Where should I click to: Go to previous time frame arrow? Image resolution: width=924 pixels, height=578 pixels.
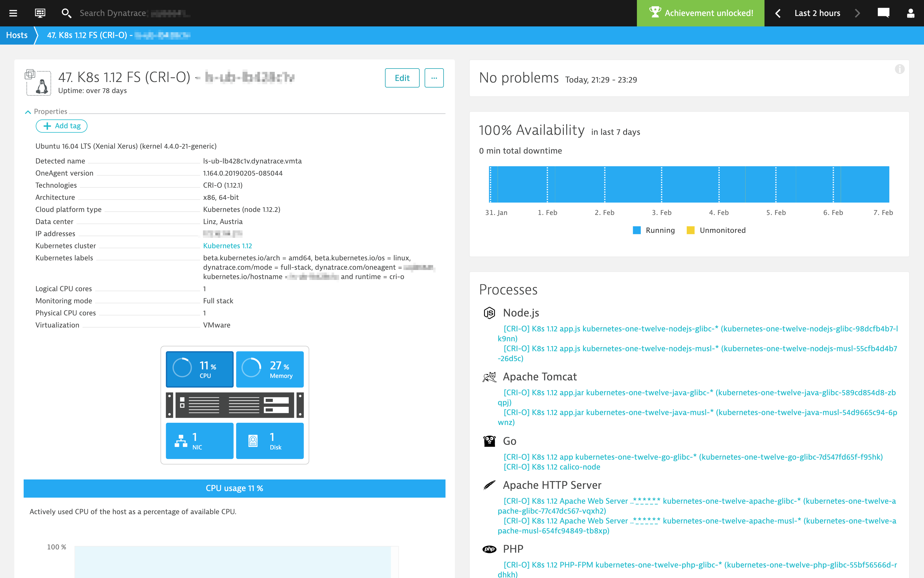777,13
